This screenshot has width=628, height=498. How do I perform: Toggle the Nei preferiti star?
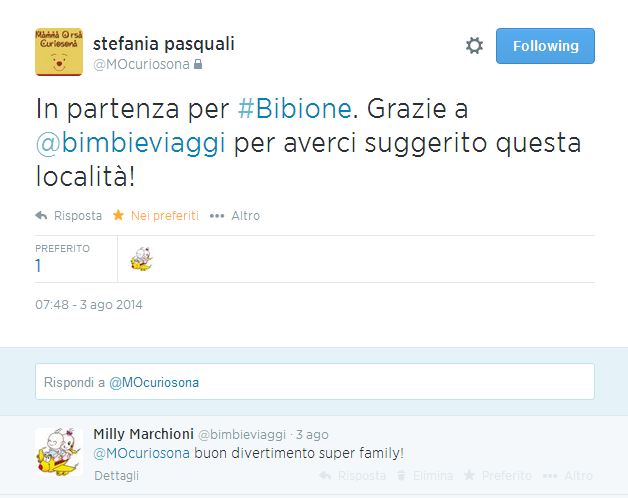118,216
